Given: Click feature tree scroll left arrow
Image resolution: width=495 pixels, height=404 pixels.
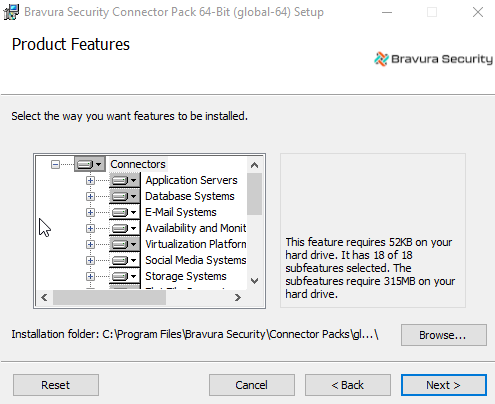Looking at the screenshot, I should coord(44,297).
